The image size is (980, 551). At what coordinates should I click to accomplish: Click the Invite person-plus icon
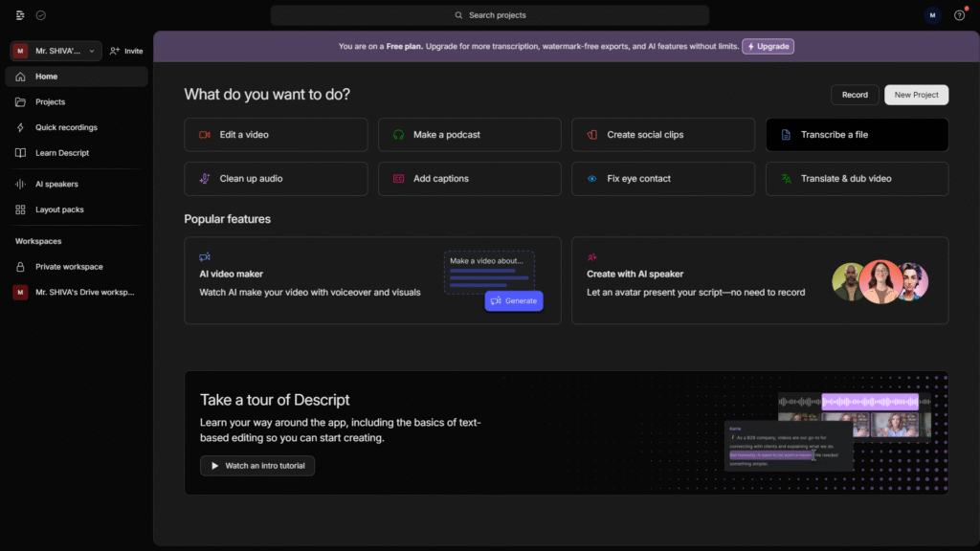tap(115, 52)
